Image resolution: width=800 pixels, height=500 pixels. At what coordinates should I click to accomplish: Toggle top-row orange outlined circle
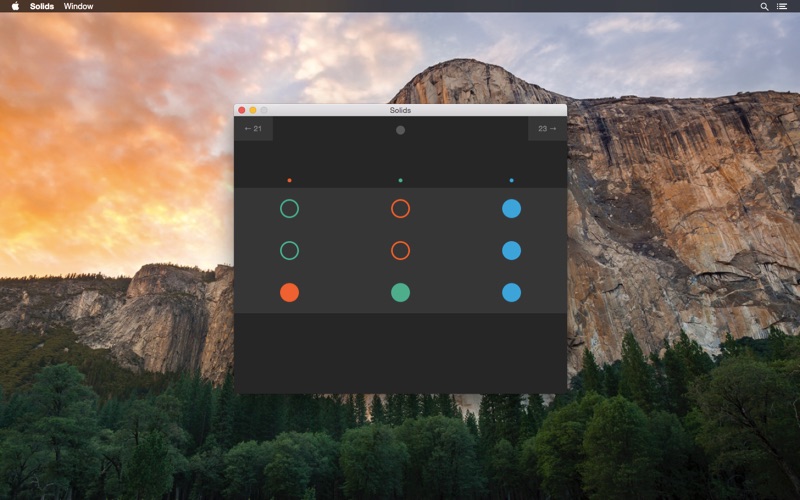point(401,209)
